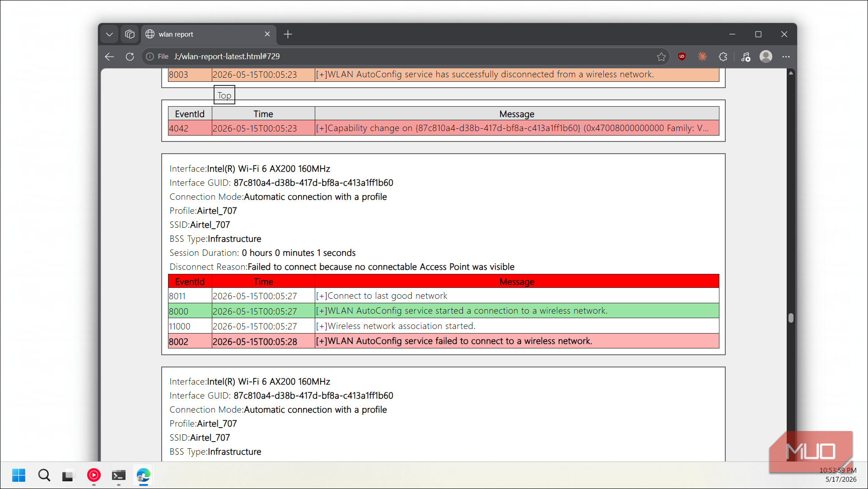Click the red Message column header
The width and height of the screenshot is (868, 489).
pyautogui.click(x=517, y=282)
